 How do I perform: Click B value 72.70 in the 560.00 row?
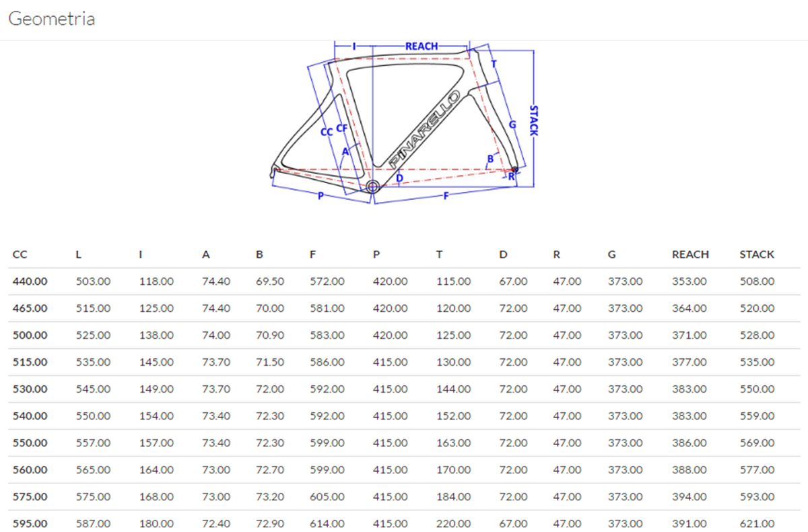point(270,470)
